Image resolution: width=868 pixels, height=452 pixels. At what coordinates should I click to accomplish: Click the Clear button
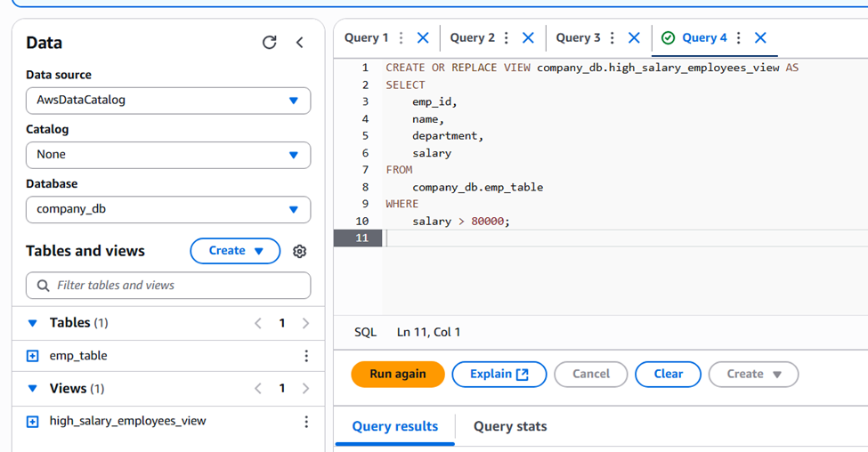click(x=669, y=374)
